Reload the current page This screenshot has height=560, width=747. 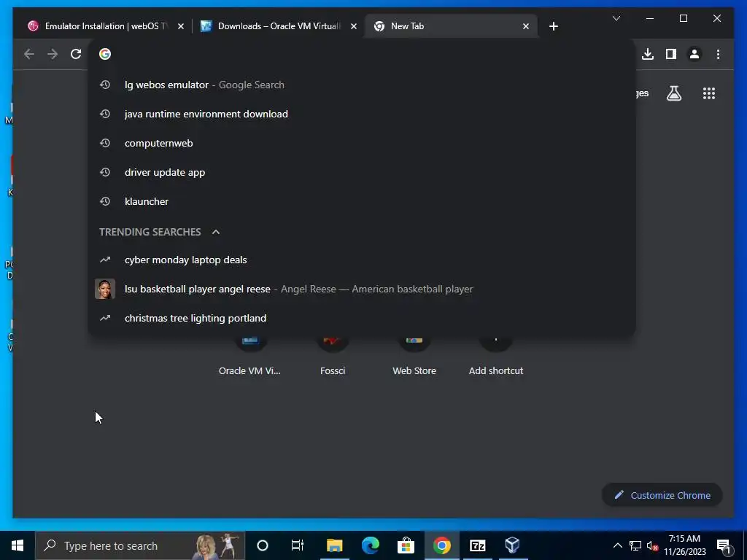pos(76,54)
